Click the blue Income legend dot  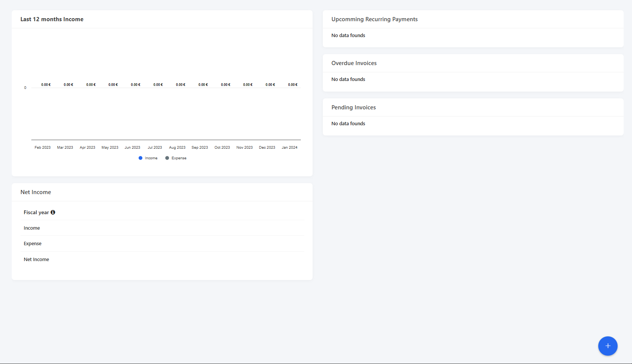(x=141, y=158)
